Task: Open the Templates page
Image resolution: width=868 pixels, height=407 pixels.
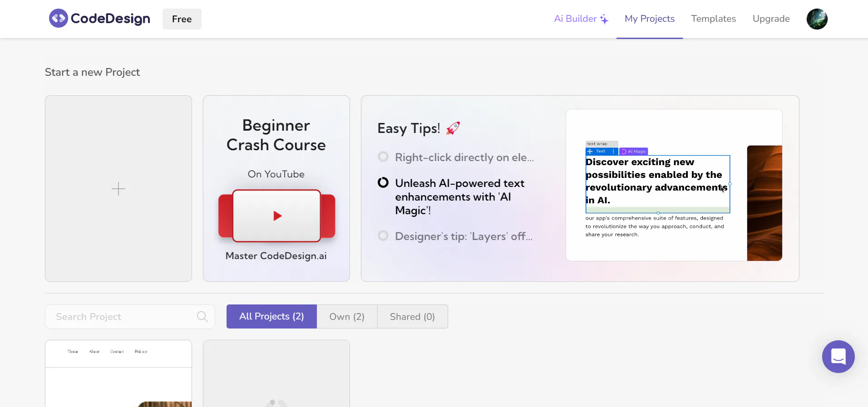Action: [713, 19]
